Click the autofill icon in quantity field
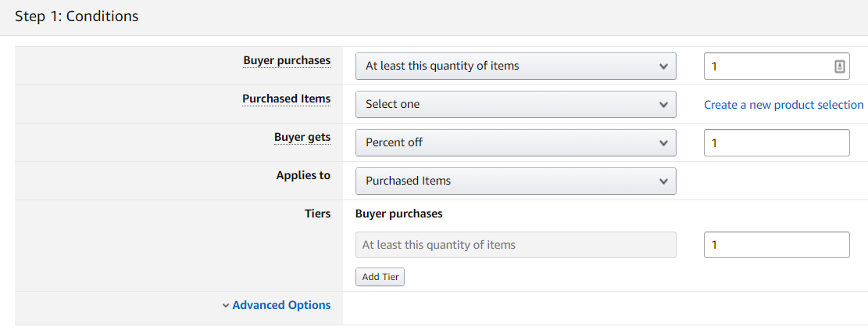 click(839, 66)
